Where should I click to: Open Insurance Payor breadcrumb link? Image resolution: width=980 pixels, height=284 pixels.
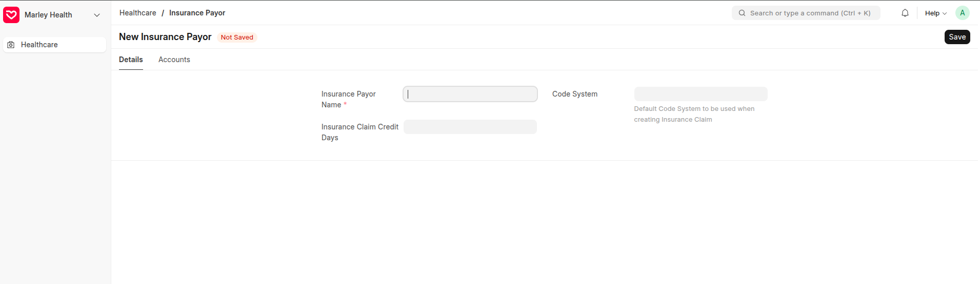coord(197,13)
